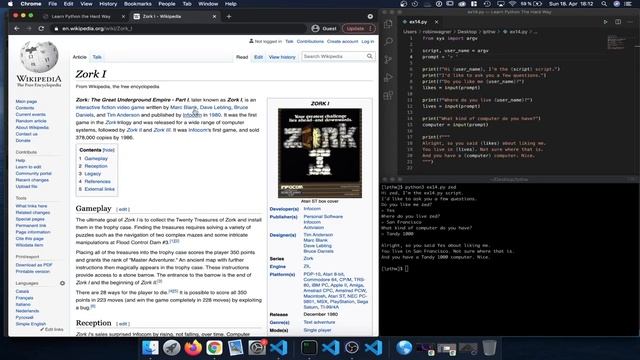Open the Simple English language link
Image resolution: width=640 pixels, height=360 pixels.
[31, 324]
